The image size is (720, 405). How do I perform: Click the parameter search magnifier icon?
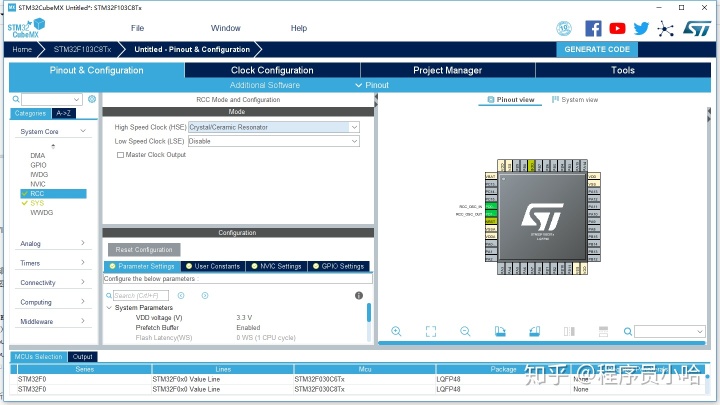click(109, 296)
